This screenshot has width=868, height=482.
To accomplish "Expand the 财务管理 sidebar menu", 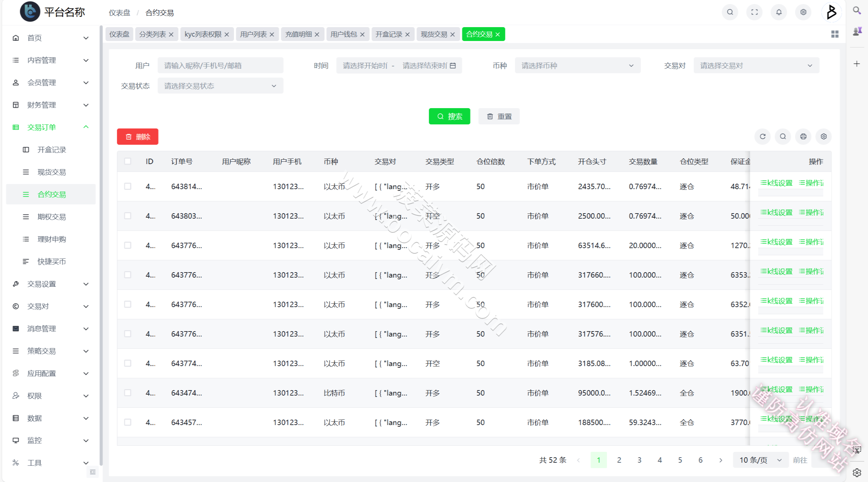I will point(51,105).
